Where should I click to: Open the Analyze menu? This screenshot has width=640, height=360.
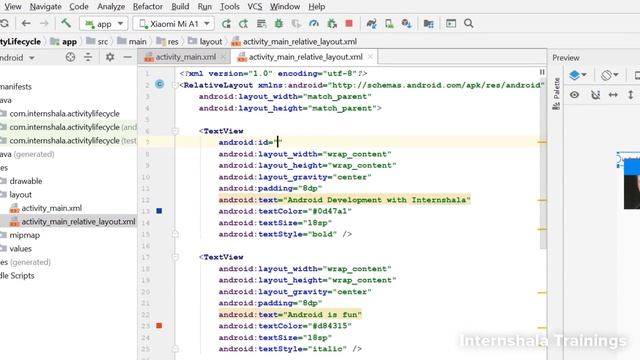(x=111, y=7)
